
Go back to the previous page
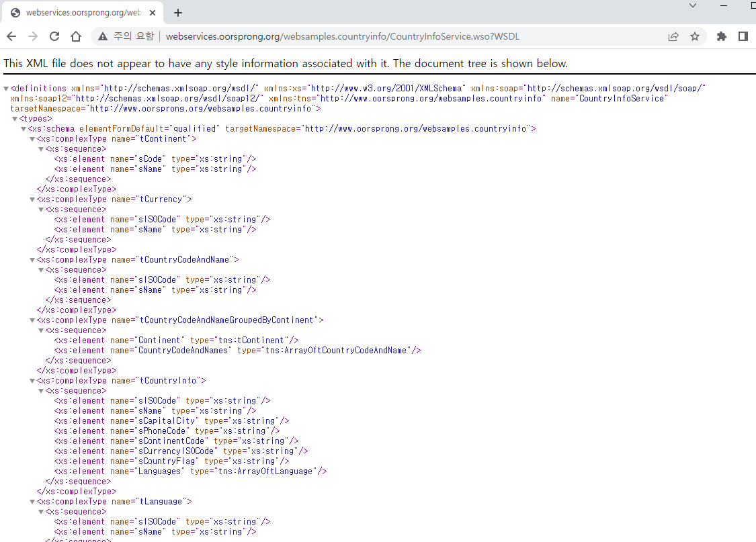11,37
